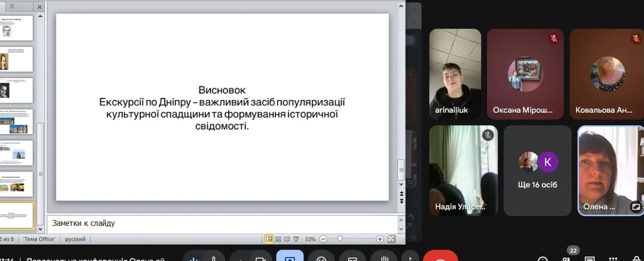
Task: Switch to Reading view
Action: click(287, 239)
